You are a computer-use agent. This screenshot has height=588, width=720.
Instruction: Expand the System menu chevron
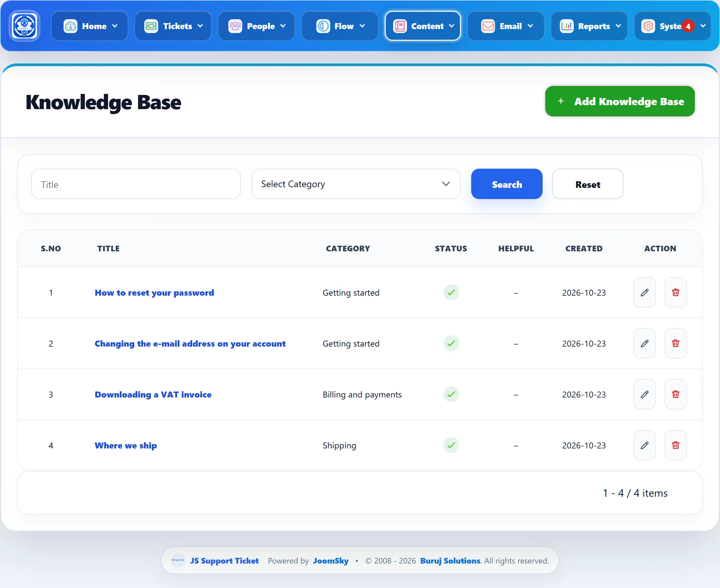(703, 26)
